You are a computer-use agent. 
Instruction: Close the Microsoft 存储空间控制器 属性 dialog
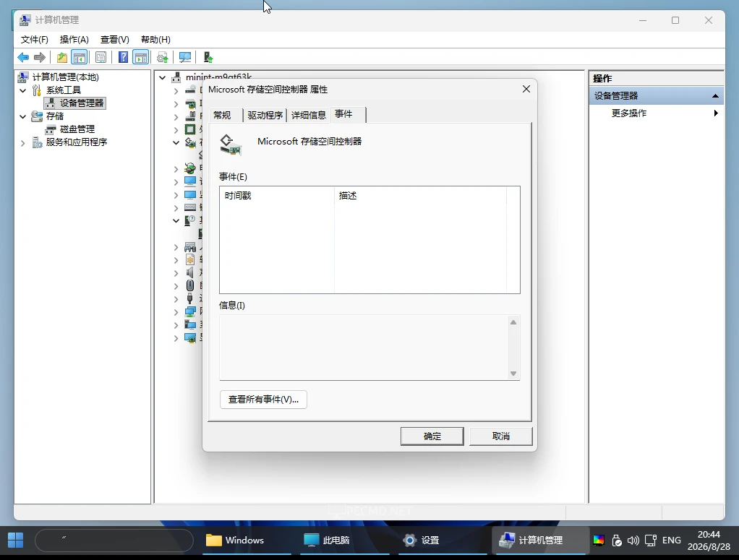[526, 89]
